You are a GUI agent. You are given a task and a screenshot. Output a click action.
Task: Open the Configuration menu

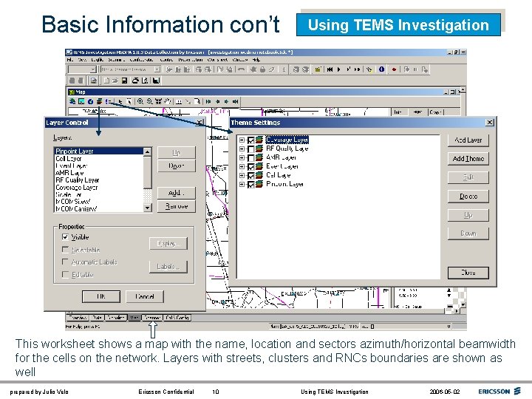pos(141,60)
